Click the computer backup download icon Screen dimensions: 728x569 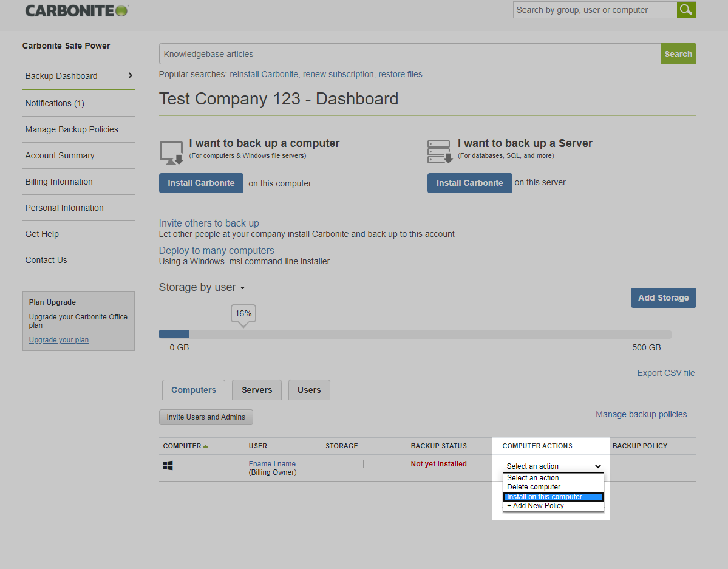tap(171, 153)
